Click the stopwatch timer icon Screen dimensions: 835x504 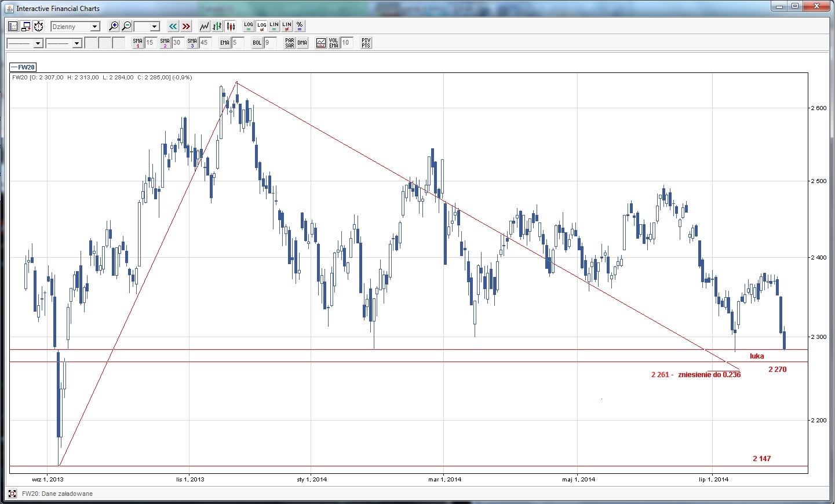pos(38,26)
